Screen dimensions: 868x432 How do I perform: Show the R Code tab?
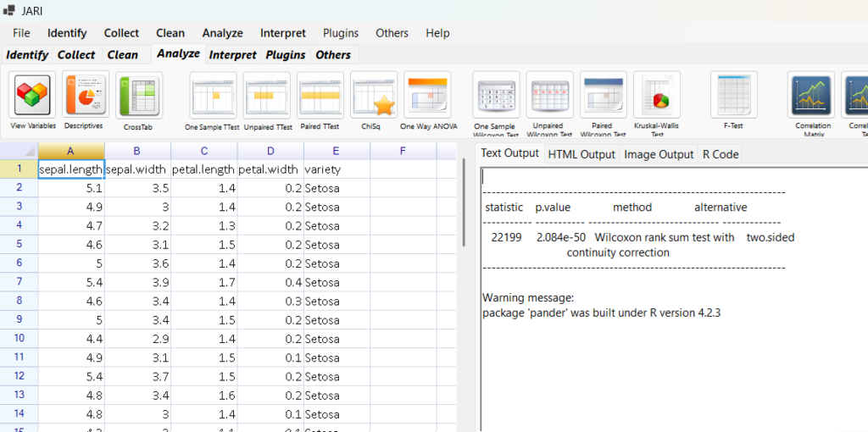click(x=721, y=154)
